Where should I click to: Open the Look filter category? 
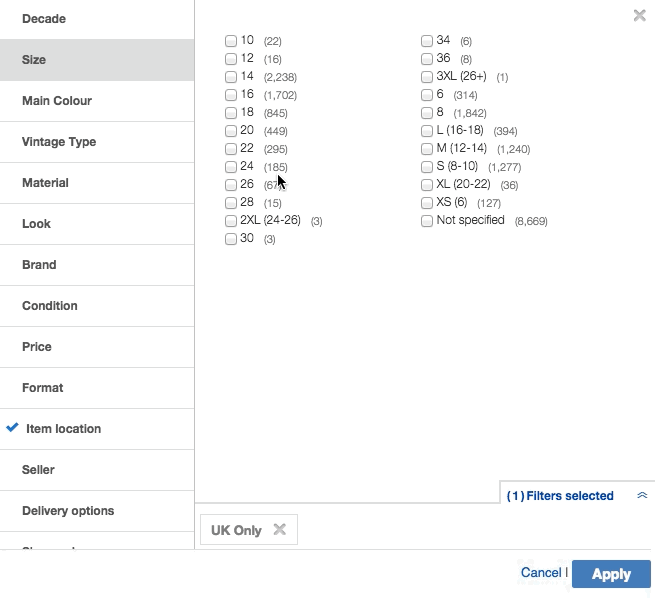tap(97, 223)
